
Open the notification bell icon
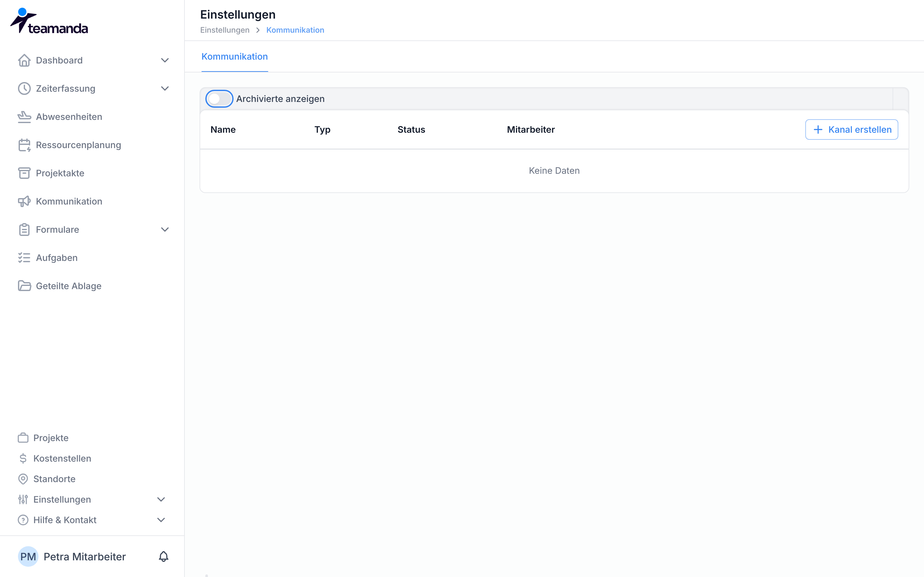[x=163, y=556]
